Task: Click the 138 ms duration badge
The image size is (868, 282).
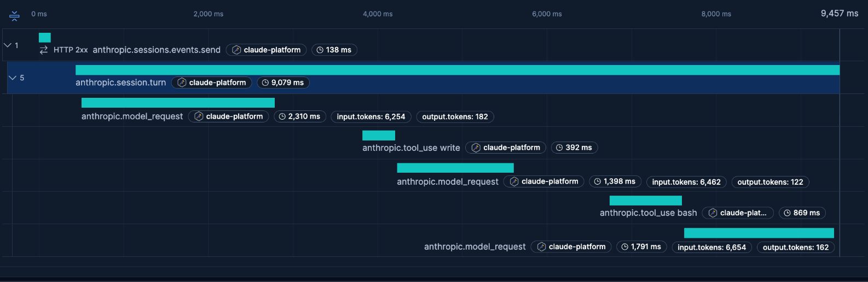Action: 334,50
